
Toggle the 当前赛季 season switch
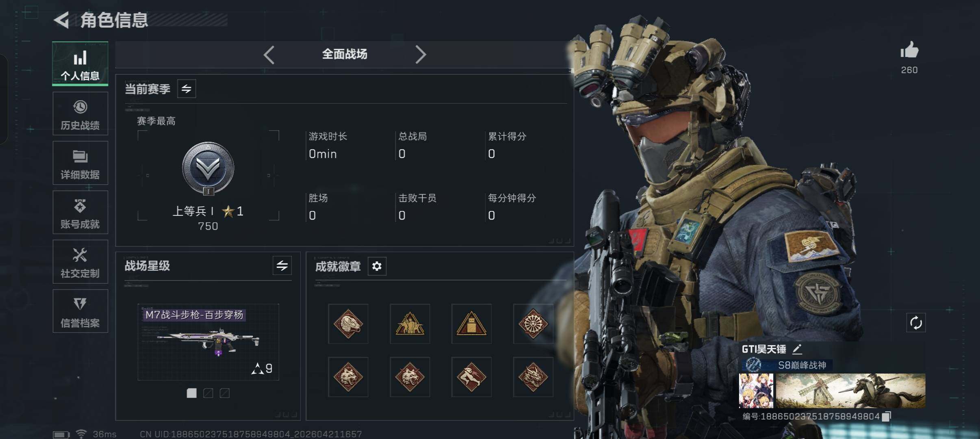186,89
